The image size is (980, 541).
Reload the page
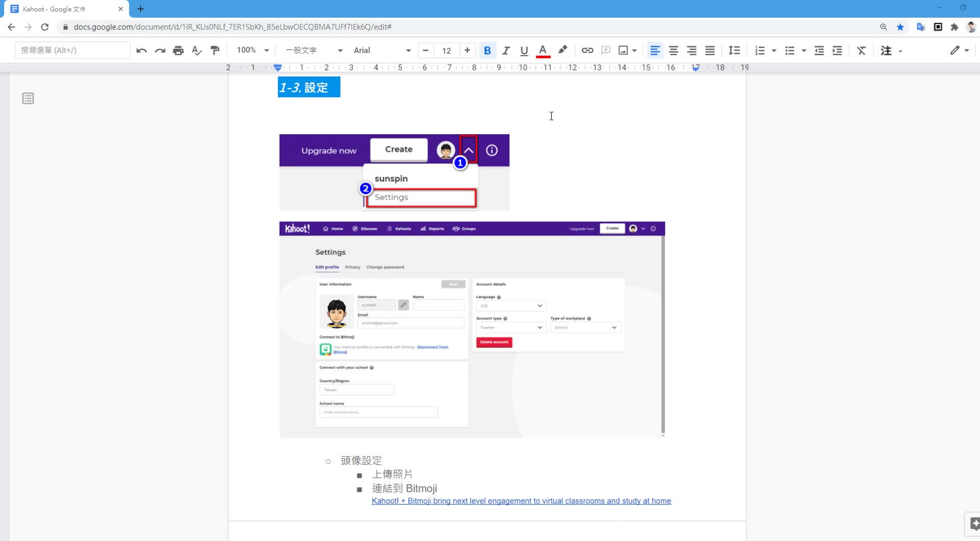45,27
